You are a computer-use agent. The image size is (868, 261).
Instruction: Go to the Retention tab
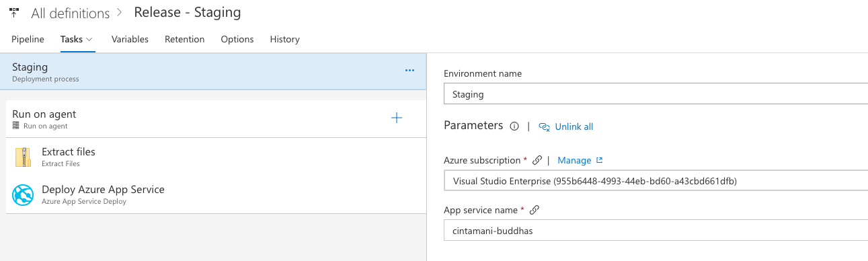(184, 39)
